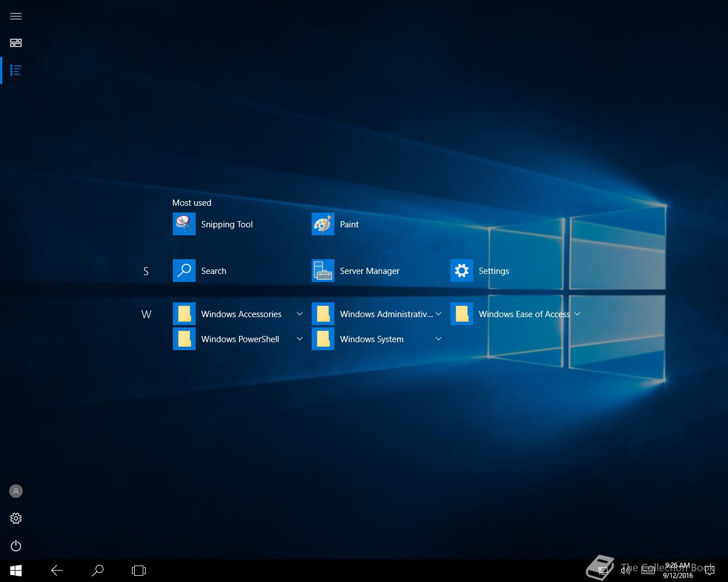Expand Windows PowerShell chevron
Screen dimensions: 728x582
tap(300, 339)
